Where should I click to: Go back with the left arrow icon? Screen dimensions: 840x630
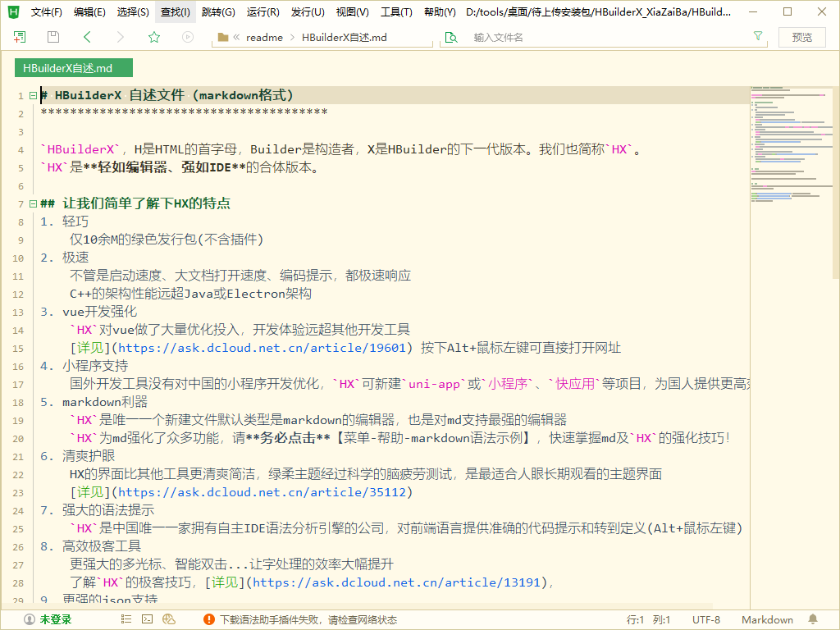[x=87, y=37]
